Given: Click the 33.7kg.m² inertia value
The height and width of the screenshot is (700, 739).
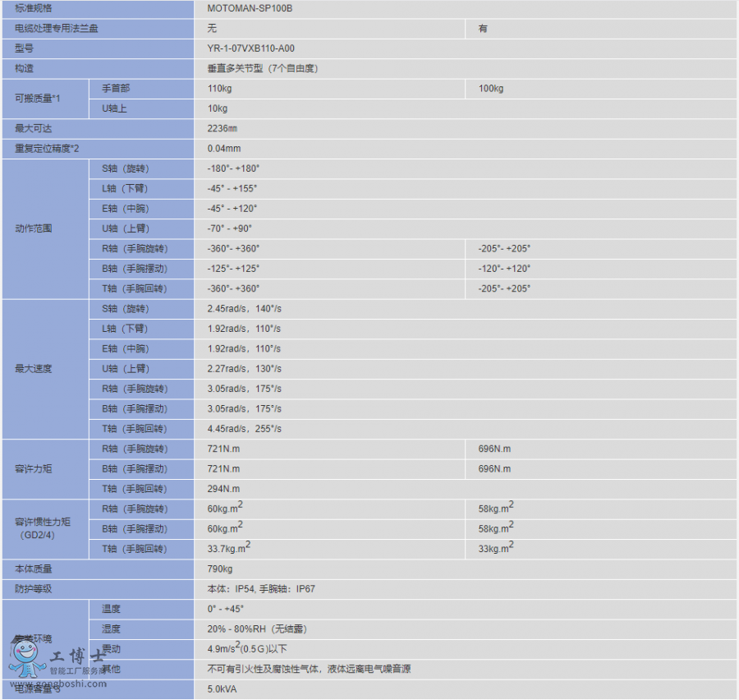Looking at the screenshot, I should pyautogui.click(x=228, y=548).
